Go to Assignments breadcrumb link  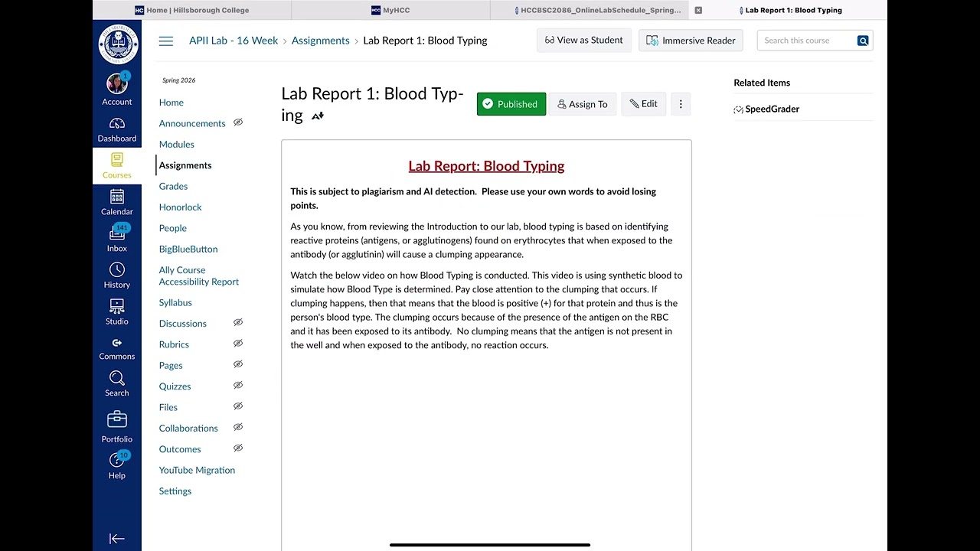[x=320, y=41]
